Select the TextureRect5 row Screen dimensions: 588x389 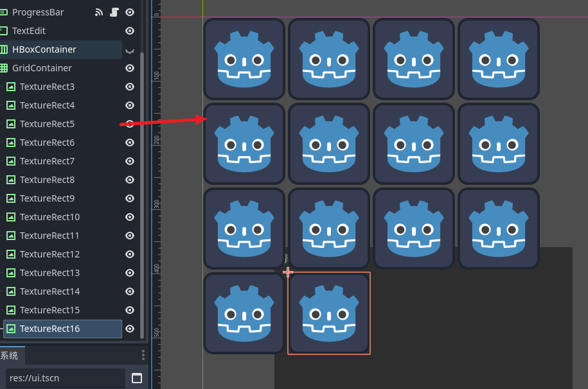[x=61, y=124]
